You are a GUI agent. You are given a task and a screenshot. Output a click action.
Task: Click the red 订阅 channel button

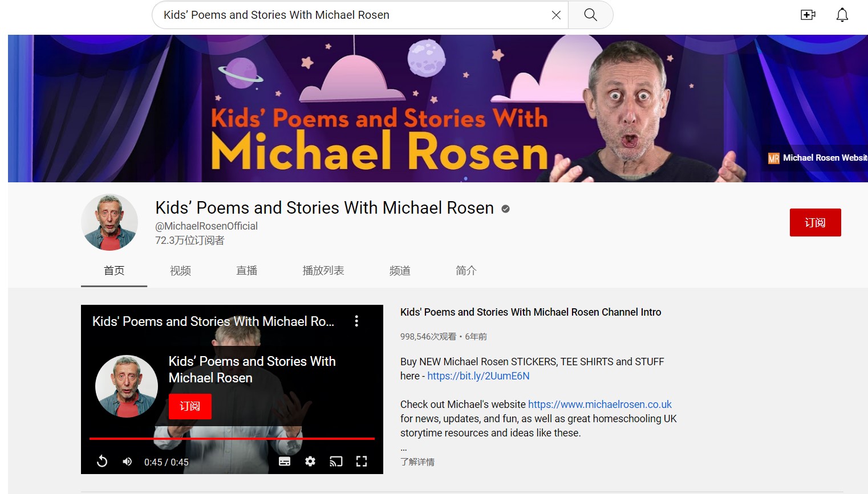click(815, 222)
